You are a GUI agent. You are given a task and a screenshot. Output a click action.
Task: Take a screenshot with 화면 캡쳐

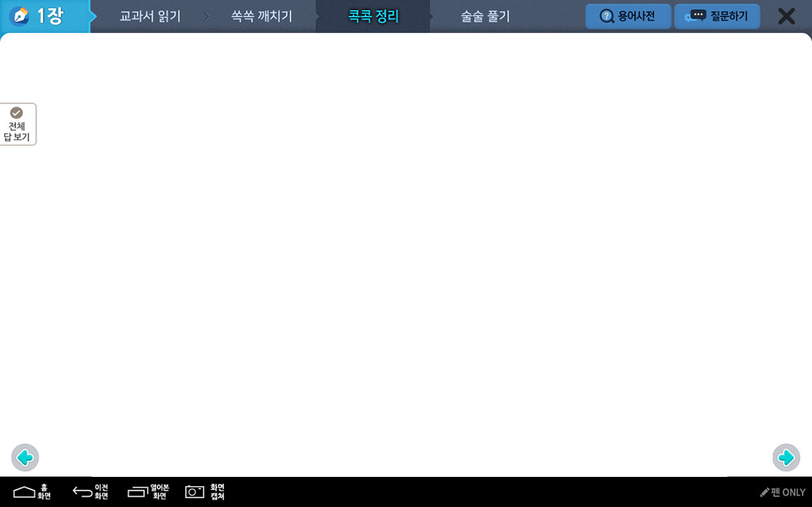204,492
